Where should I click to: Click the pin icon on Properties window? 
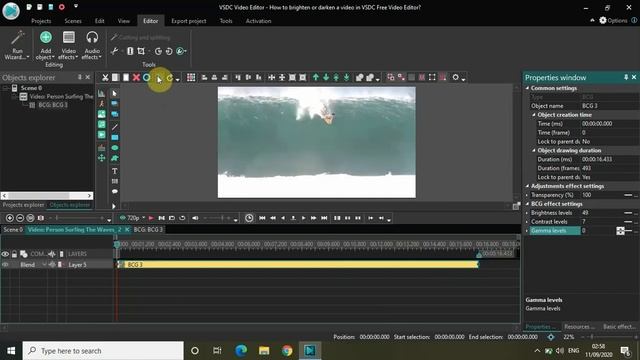point(626,77)
